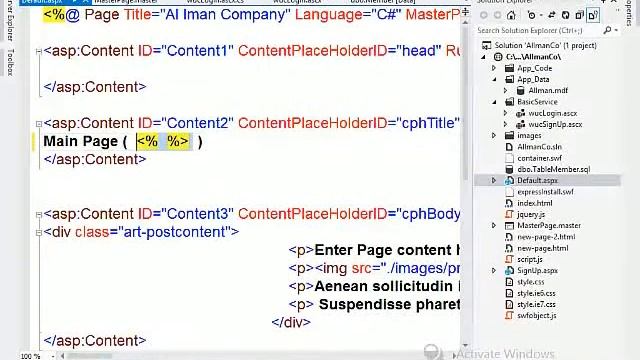Viewport: 640px width, 360px height.
Task: Expand the wucSignUp.ascx node
Action: pos(505,124)
